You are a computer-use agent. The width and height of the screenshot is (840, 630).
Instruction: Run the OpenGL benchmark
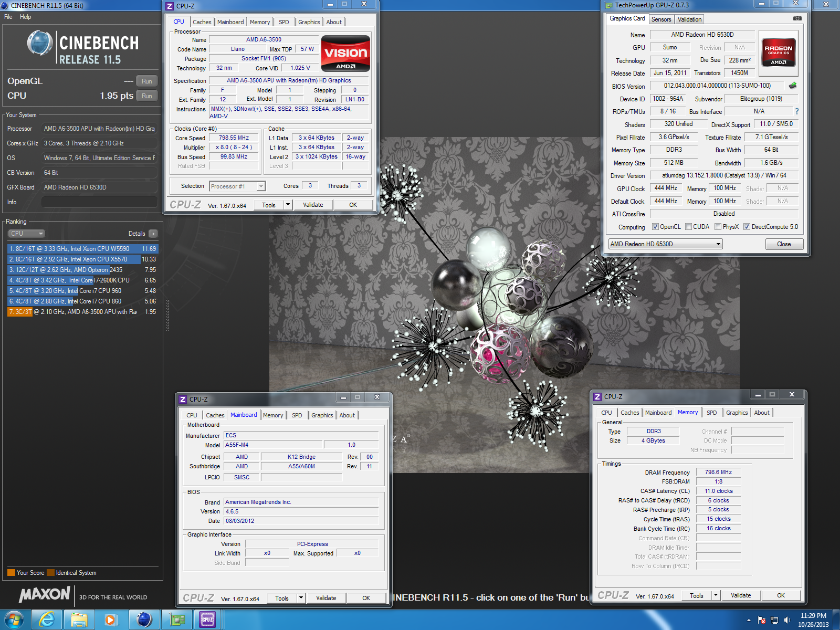[x=147, y=81]
